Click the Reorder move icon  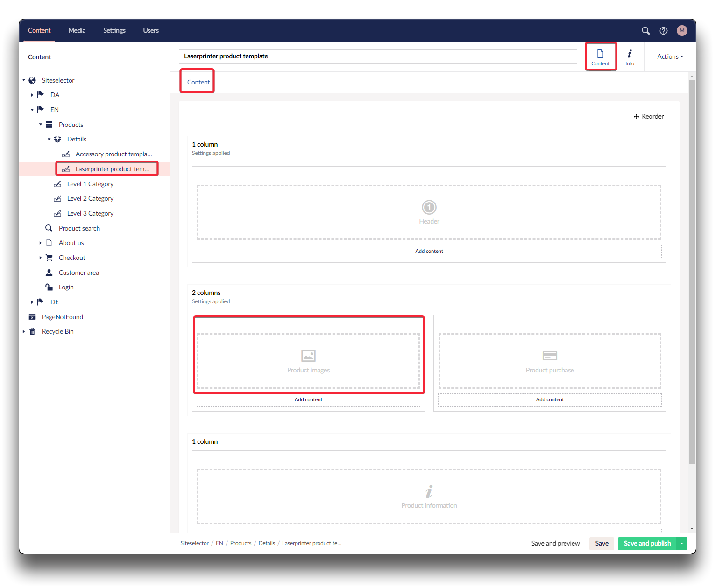pyautogui.click(x=636, y=117)
